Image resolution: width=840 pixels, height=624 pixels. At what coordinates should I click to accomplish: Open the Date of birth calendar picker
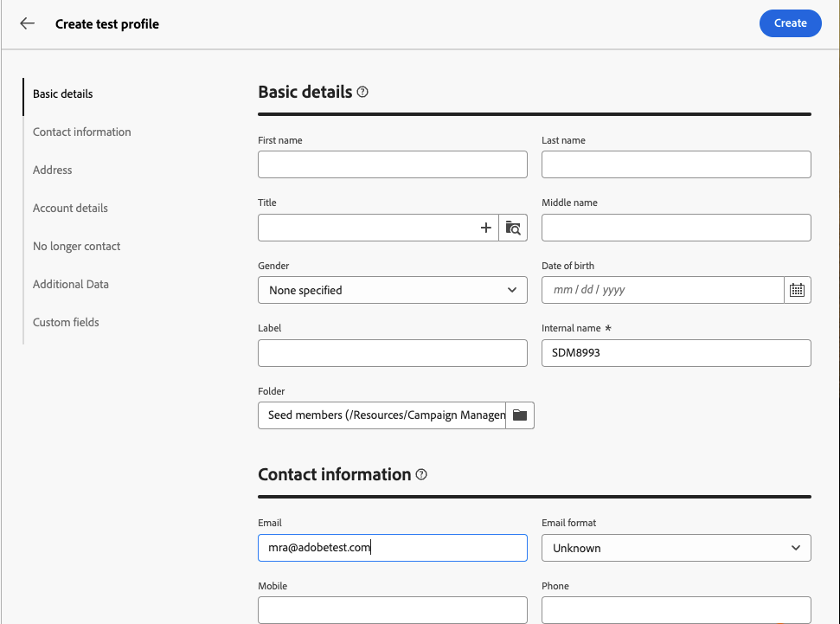797,290
